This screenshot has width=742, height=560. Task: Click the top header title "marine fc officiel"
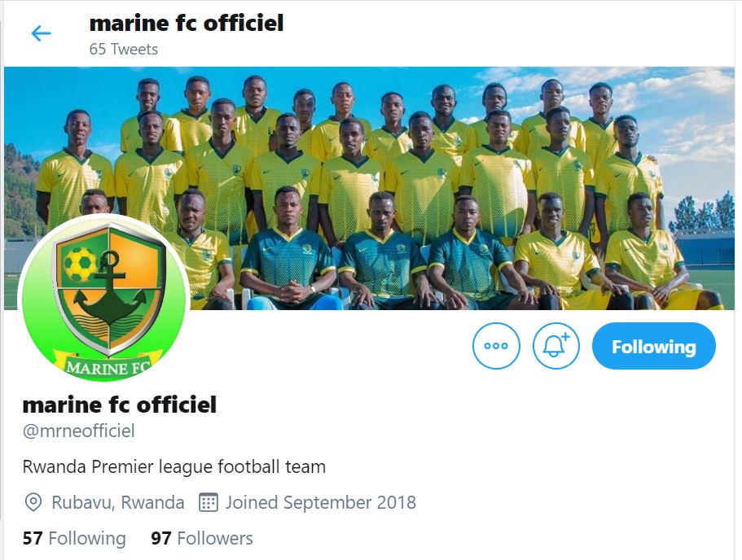click(x=187, y=23)
